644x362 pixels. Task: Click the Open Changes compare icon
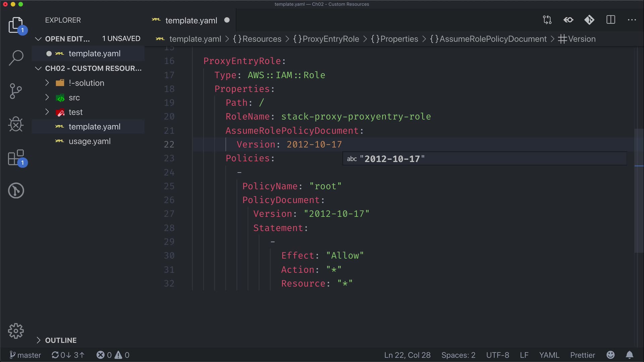click(547, 20)
